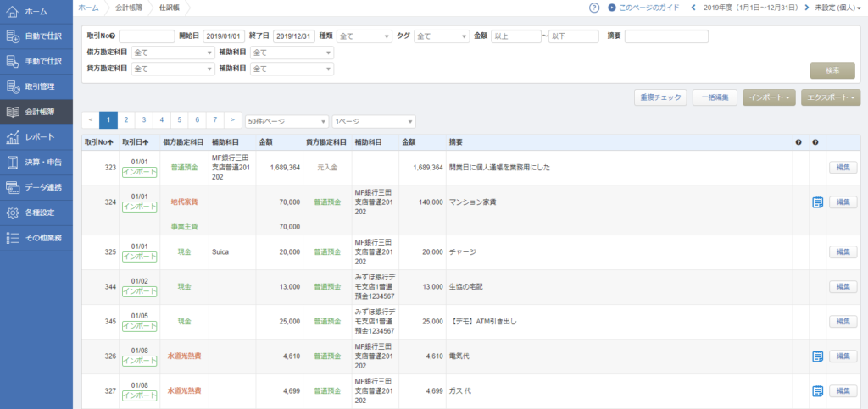Image resolution: width=868 pixels, height=409 pixels.
Task: Open memo icon for マンション家賃 row
Action: pyautogui.click(x=817, y=202)
